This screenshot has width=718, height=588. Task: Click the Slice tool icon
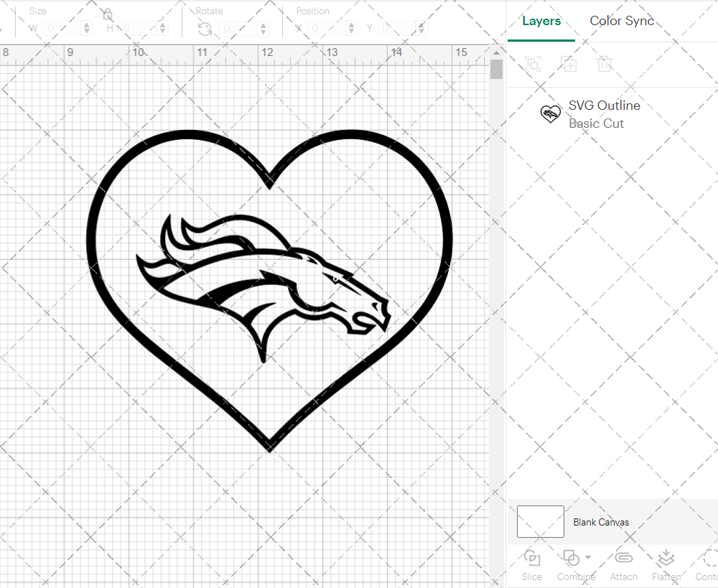point(531,559)
